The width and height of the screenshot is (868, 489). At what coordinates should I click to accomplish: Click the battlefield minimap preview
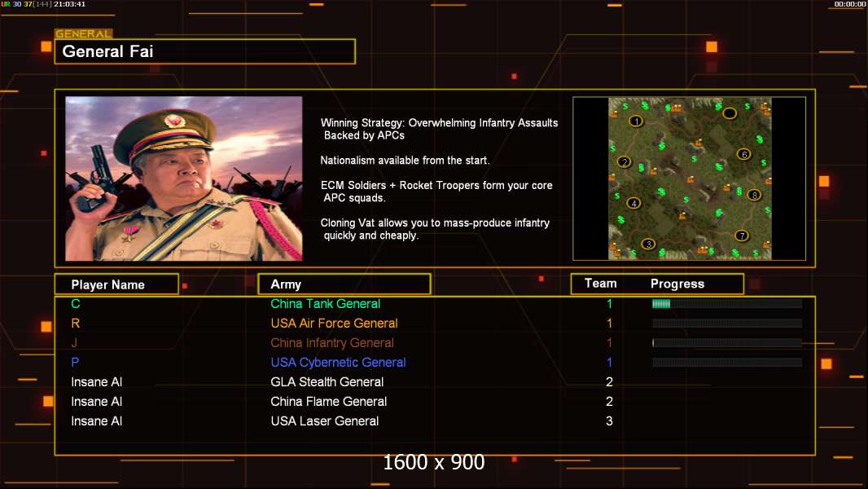click(690, 178)
